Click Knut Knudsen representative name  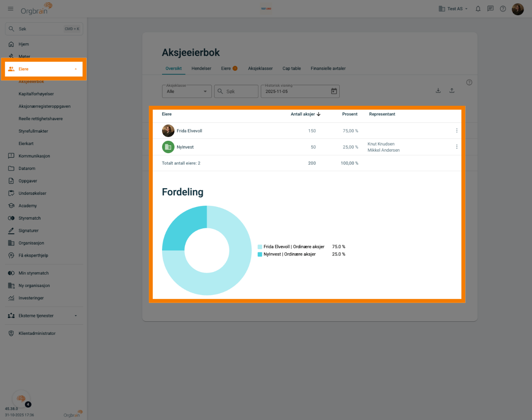pos(381,144)
